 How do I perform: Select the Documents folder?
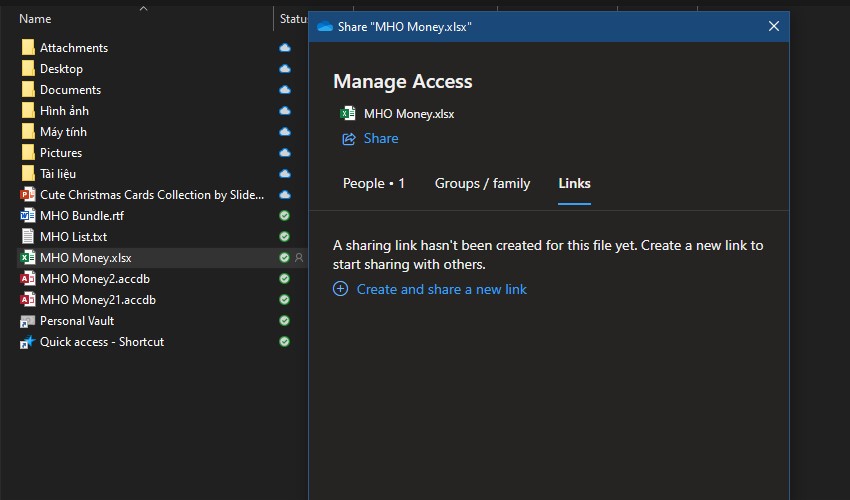tap(70, 90)
